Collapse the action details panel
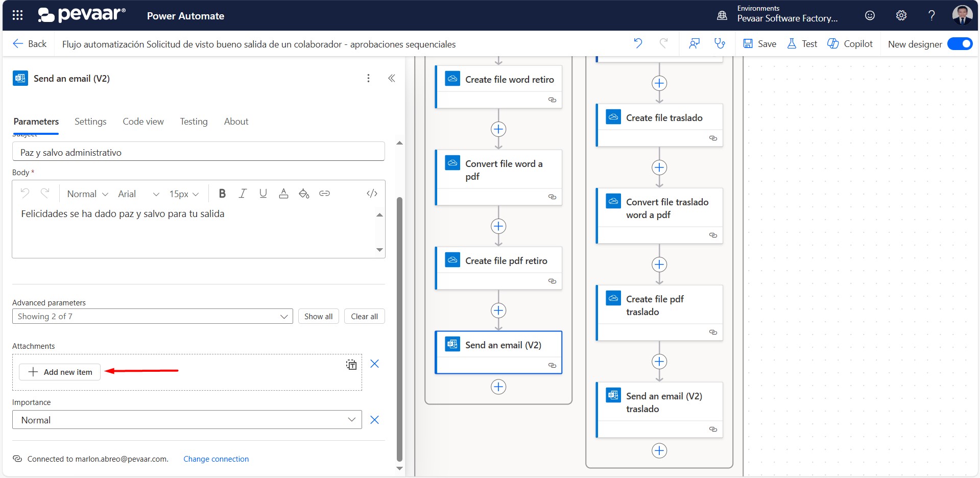The image size is (980, 478). 392,78
